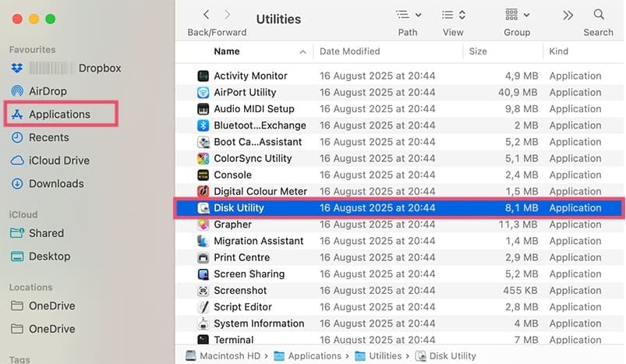
Task: Click the Terminal app icon
Action: click(x=203, y=340)
